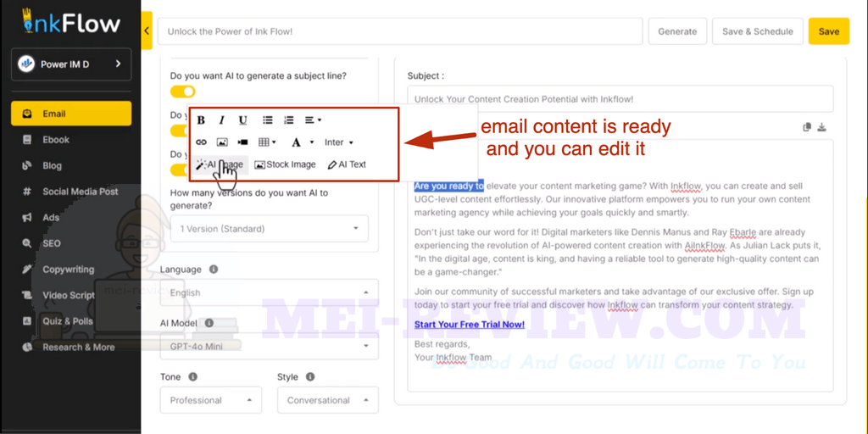Open the versions count dropdown
868x434 pixels.
click(269, 229)
